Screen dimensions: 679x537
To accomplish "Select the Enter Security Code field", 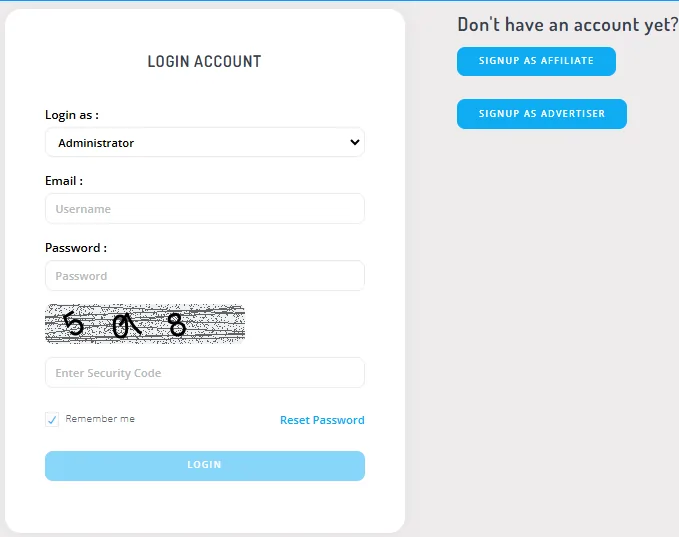I will click(x=205, y=373).
